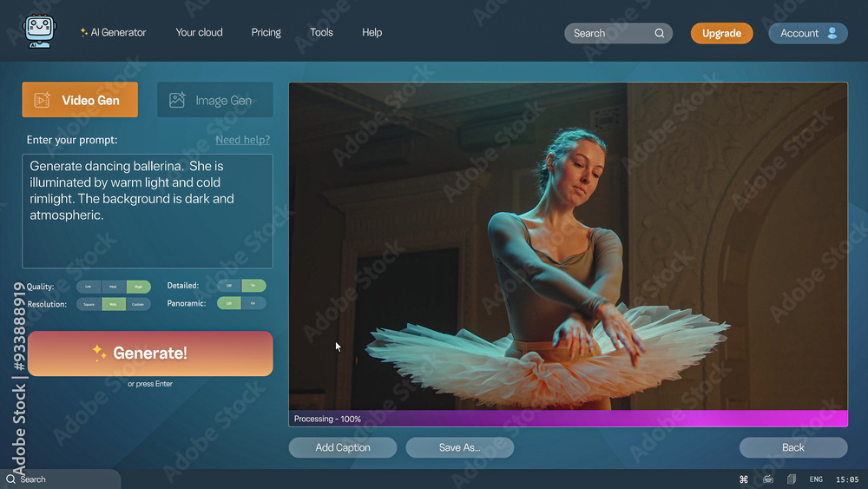The height and width of the screenshot is (489, 868).
Task: Go to the Pricing page
Action: pyautogui.click(x=266, y=32)
